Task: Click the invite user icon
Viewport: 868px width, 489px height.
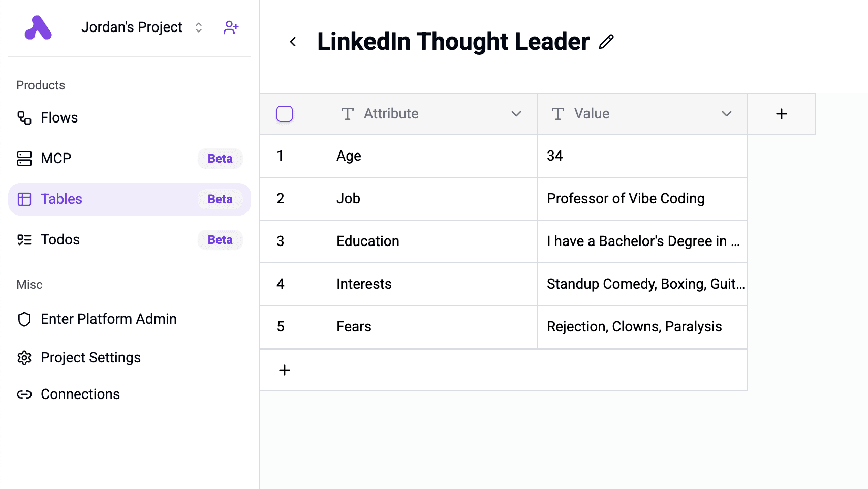Action: click(231, 27)
